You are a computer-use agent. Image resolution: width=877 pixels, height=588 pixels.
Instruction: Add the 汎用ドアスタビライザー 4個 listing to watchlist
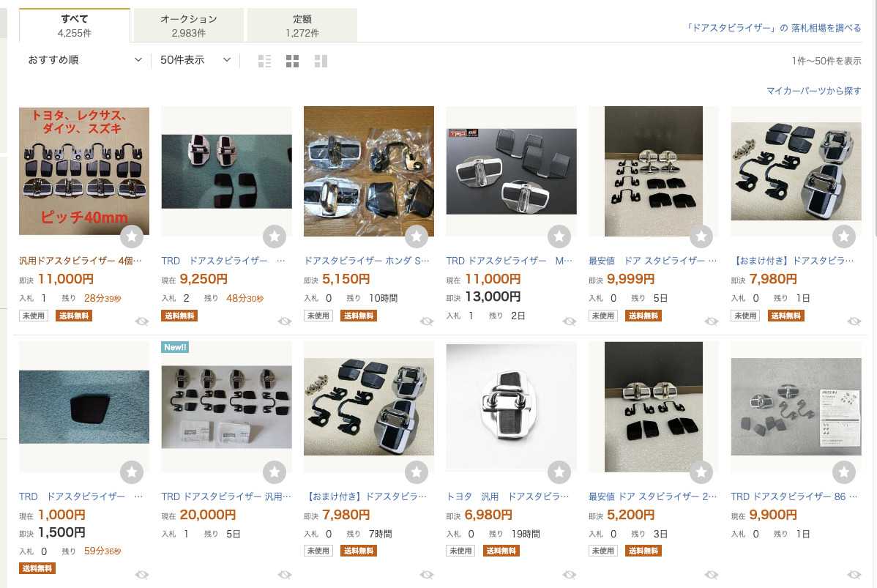click(x=132, y=237)
